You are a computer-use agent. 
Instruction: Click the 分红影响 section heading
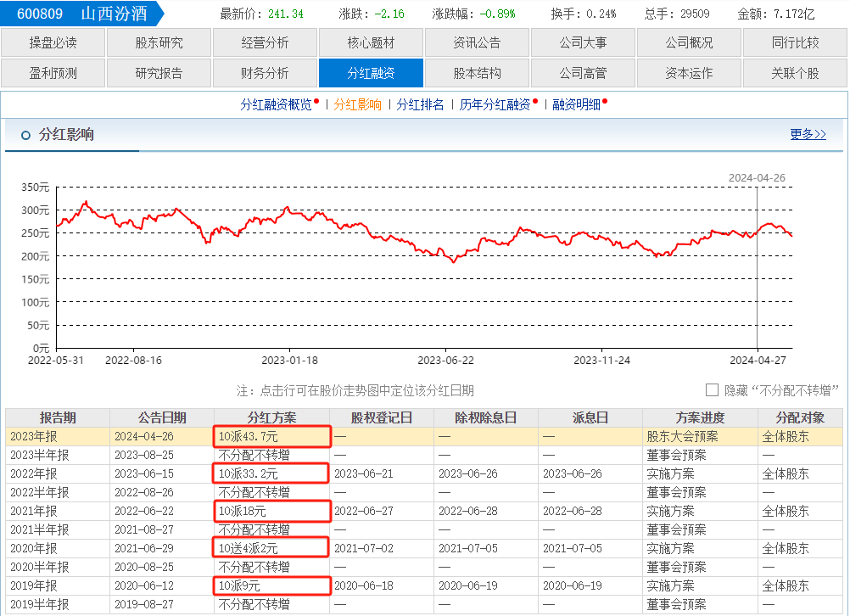coord(66,134)
